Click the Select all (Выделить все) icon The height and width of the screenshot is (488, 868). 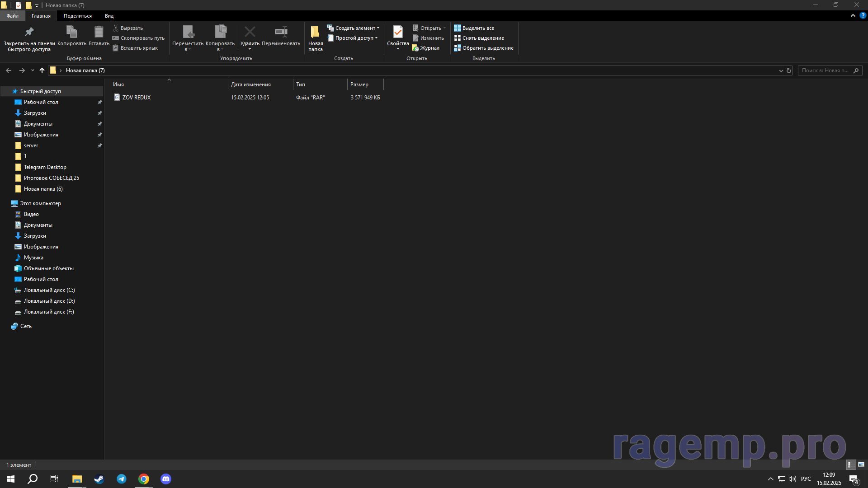(x=458, y=28)
